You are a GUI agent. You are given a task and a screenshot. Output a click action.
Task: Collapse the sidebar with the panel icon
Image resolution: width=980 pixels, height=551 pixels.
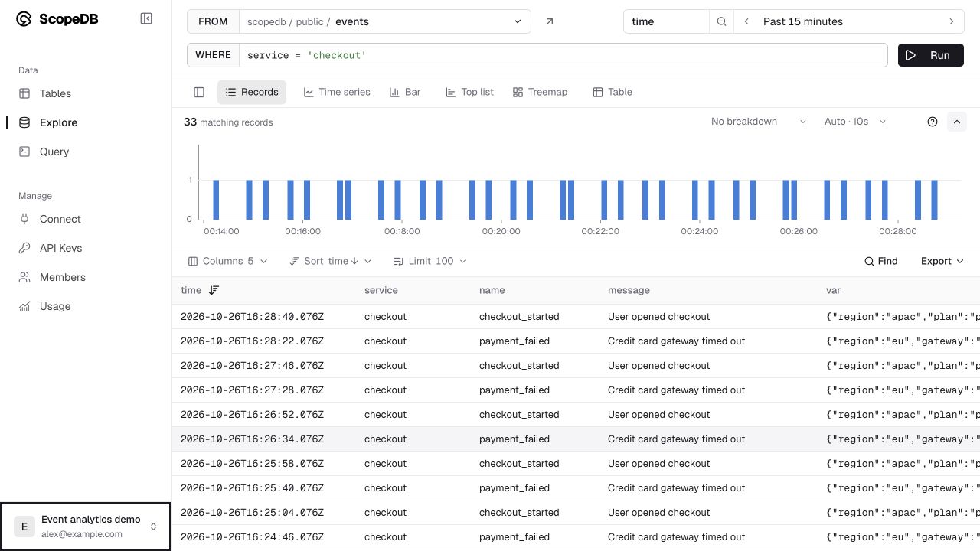coord(146,19)
